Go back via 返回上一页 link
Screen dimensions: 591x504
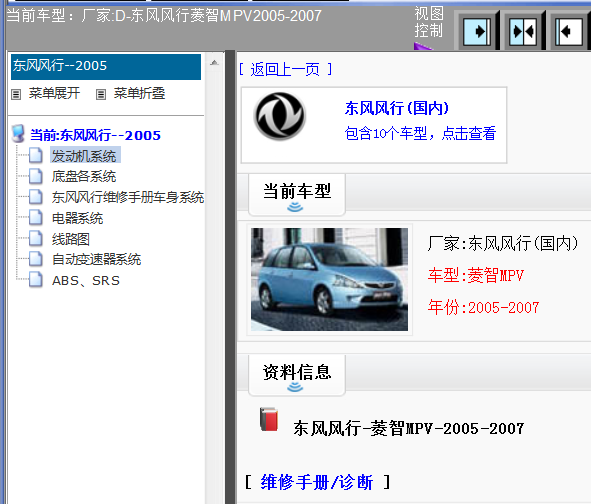coord(285,69)
